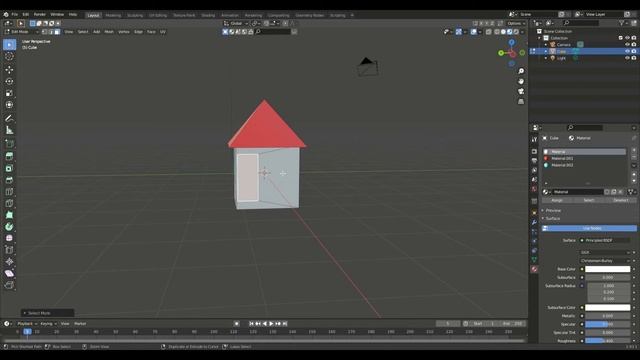Select the Rip Region tool
640x360 pixels.
click(9, 285)
